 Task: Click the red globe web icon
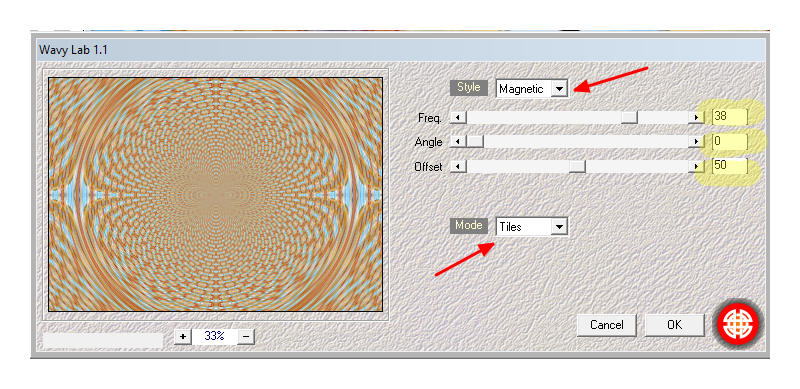coord(738,323)
